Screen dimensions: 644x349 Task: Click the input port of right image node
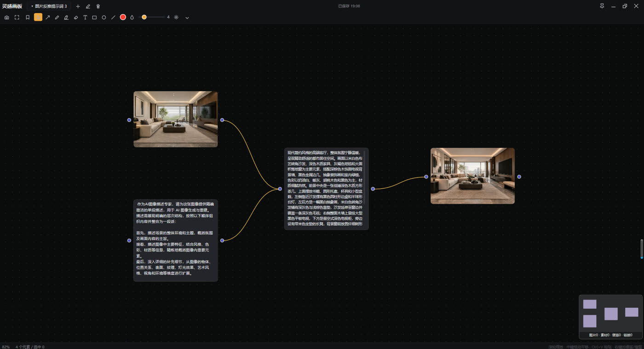point(426,177)
